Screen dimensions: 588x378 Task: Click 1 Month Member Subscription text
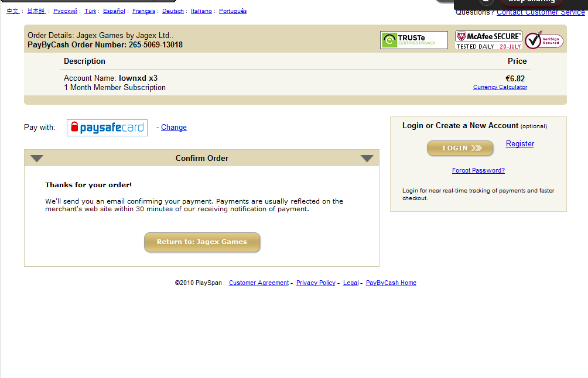pyautogui.click(x=115, y=88)
